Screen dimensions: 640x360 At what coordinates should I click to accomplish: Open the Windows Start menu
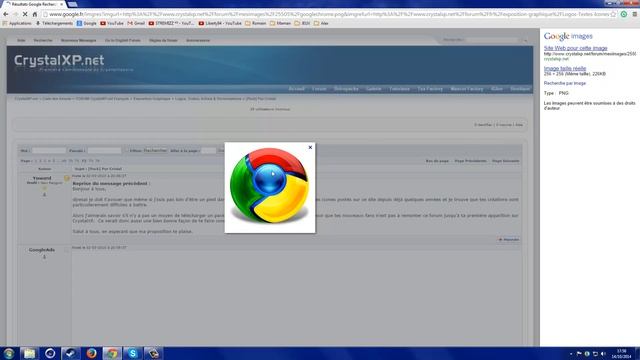(8, 353)
